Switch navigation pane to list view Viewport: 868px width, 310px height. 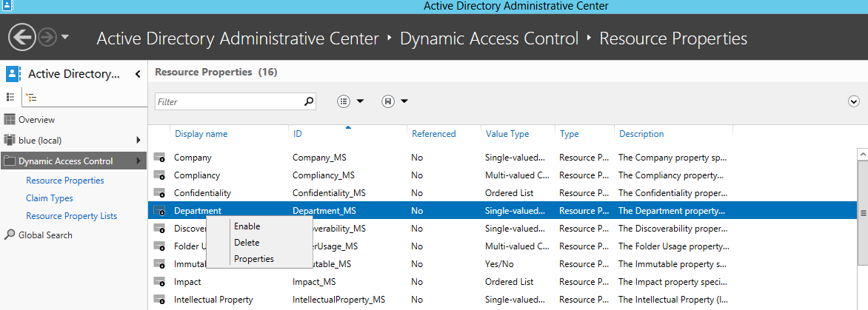click(10, 97)
